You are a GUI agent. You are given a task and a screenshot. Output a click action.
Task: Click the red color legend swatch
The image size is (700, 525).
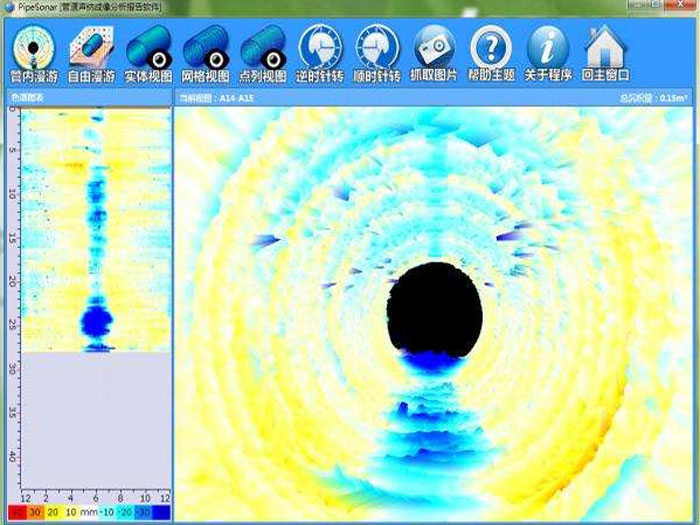coord(15,512)
